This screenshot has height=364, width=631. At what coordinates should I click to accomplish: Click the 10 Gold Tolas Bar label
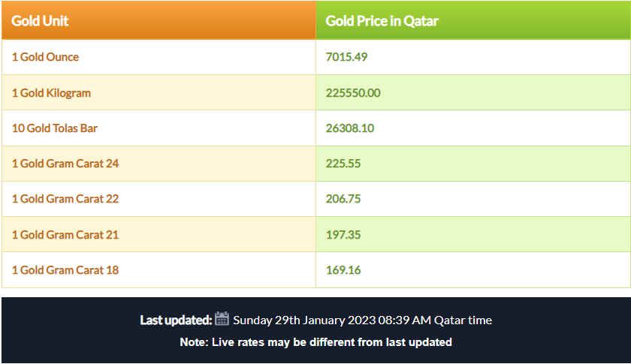[55, 128]
